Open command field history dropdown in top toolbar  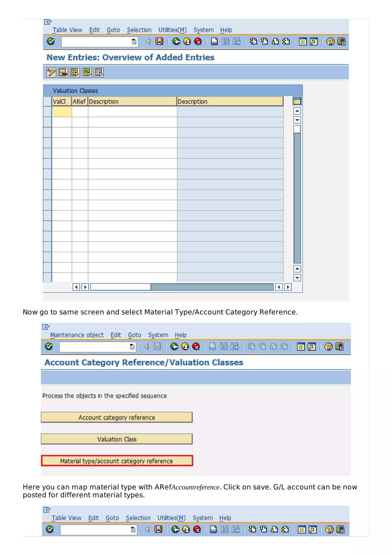tap(134, 42)
